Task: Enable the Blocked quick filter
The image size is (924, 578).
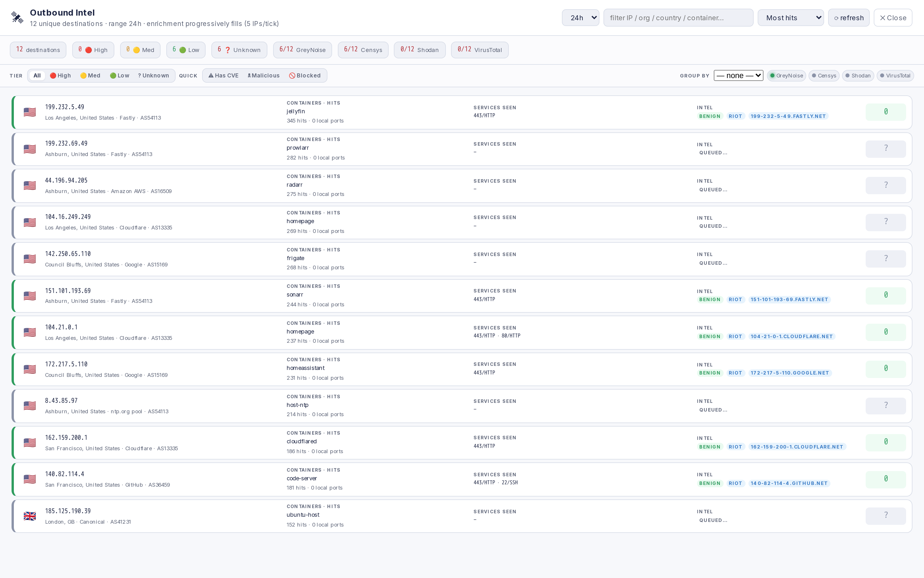Action: click(x=305, y=76)
